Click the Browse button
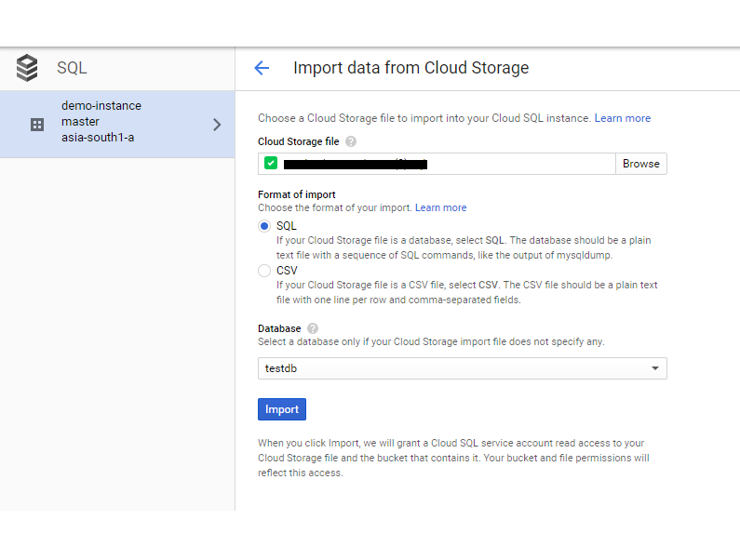This screenshot has height=560, width=740. (x=641, y=164)
